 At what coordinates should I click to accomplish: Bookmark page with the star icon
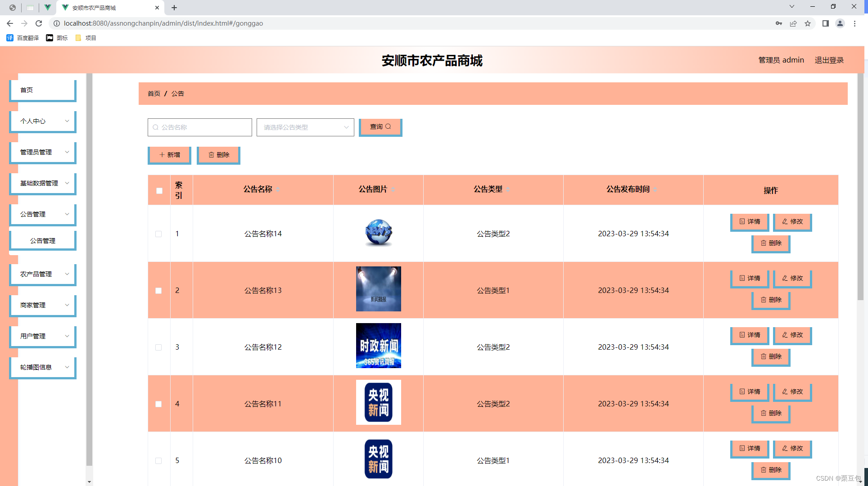808,23
